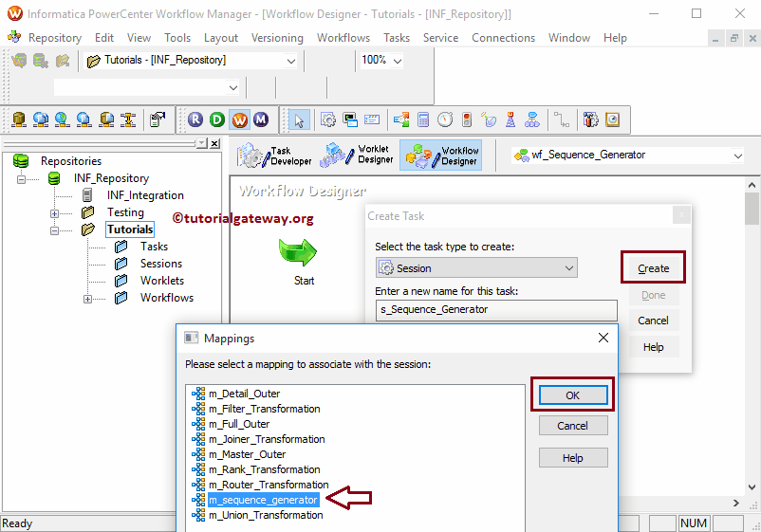Click workspace scrollbar up arrow
761x532 pixels.
pos(752,185)
